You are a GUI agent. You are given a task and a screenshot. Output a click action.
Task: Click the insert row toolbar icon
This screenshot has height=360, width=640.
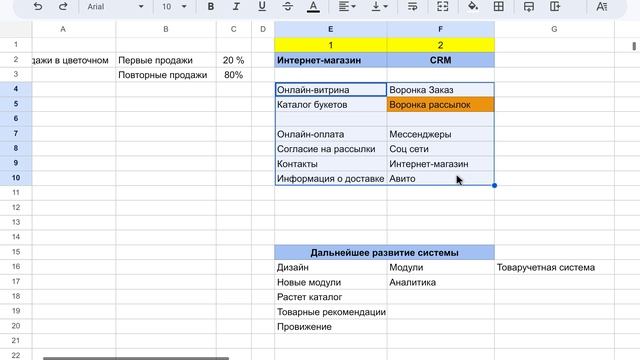[x=529, y=7]
